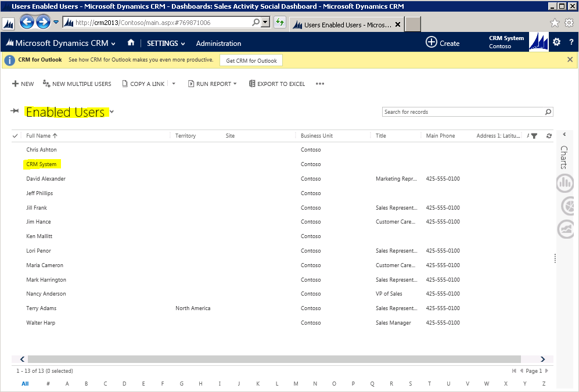Refresh page with green arrows icon
Screen dimensions: 579x392
280,23
